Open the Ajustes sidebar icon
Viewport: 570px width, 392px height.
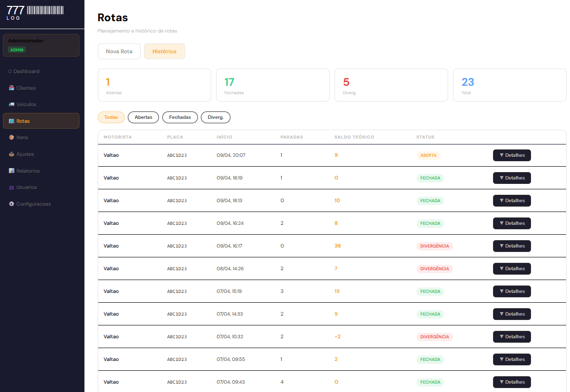[11, 154]
